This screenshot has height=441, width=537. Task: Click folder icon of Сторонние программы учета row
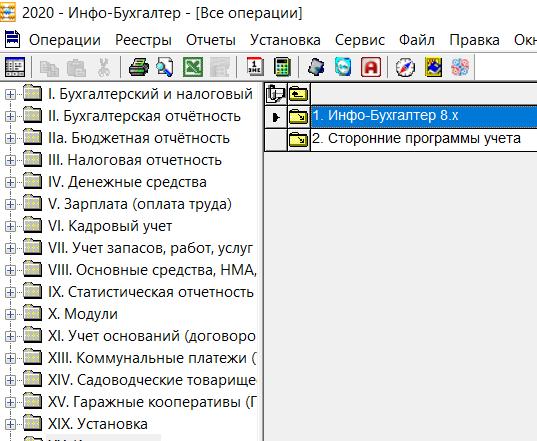click(298, 139)
